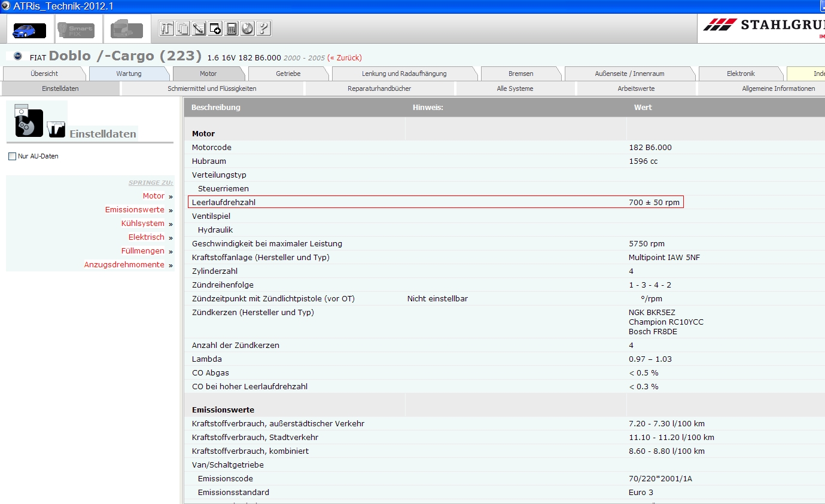The height and width of the screenshot is (504, 825).
Task: Jump to the Kühlsystem section
Action: [142, 224]
